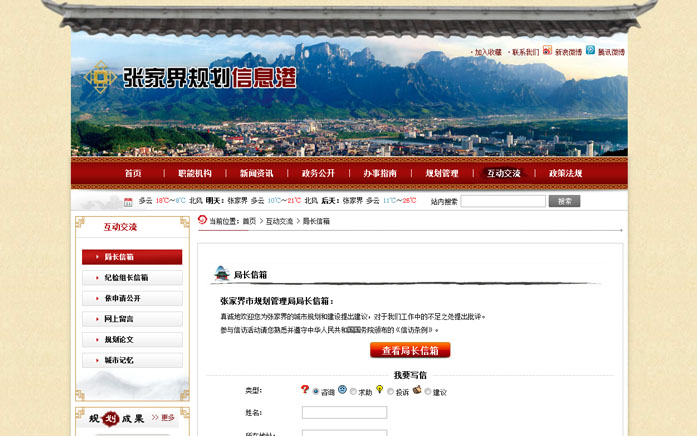Screen dimensions: 697x436
Task: Click 更多 link beside 规划成果
Action: click(168, 418)
